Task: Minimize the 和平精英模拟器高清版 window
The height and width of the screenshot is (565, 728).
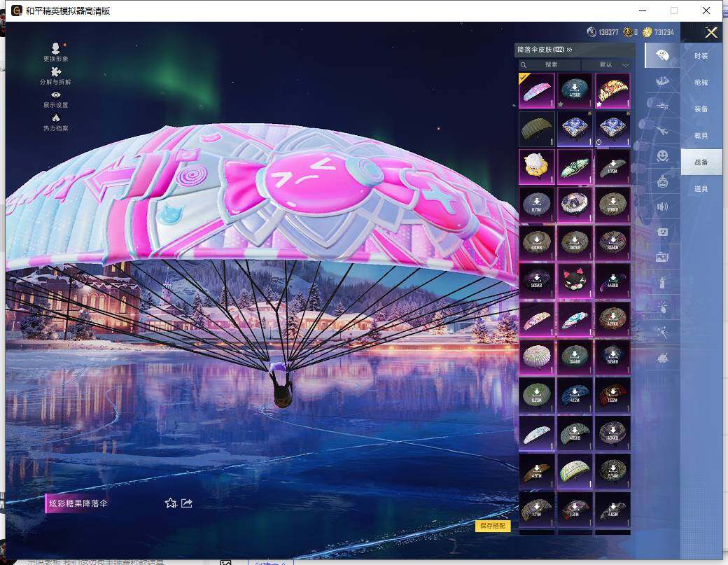Action: (643, 11)
